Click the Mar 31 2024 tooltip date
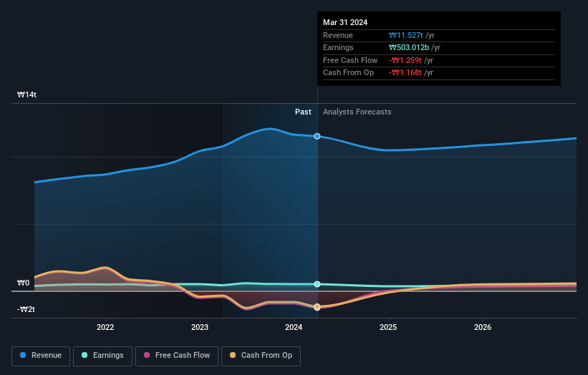The height and width of the screenshot is (375, 588). (x=345, y=22)
